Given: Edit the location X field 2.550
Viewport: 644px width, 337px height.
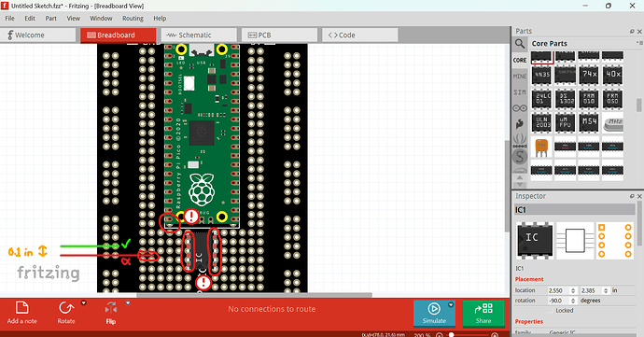Looking at the screenshot, I should coord(558,290).
